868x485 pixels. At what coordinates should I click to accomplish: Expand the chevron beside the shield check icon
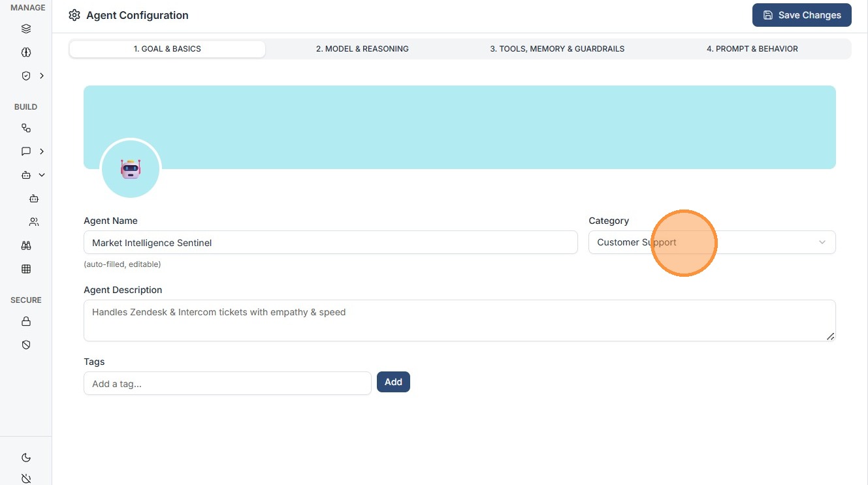42,76
